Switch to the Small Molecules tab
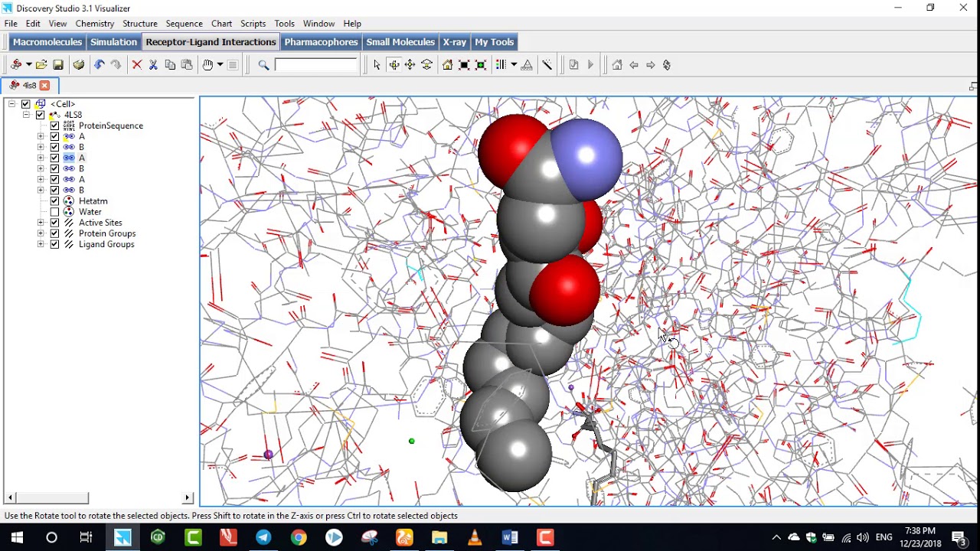 pyautogui.click(x=400, y=42)
